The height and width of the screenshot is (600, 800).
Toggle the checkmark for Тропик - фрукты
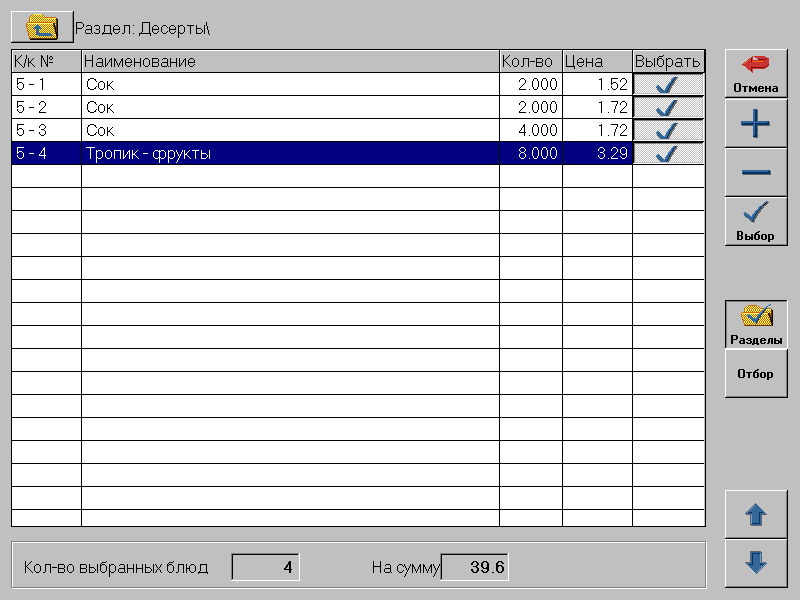(668, 153)
